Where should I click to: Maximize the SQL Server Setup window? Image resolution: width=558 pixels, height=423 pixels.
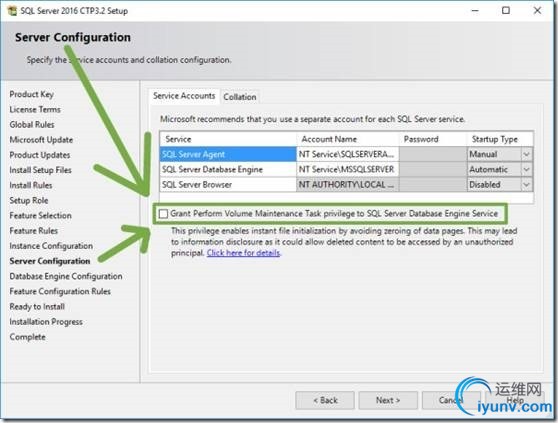click(506, 11)
